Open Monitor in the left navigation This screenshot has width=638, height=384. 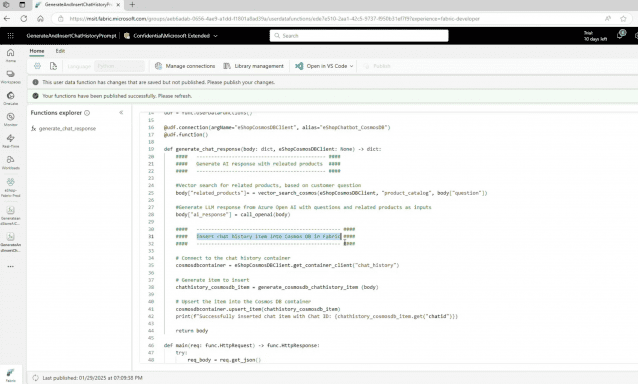pyautogui.click(x=11, y=119)
